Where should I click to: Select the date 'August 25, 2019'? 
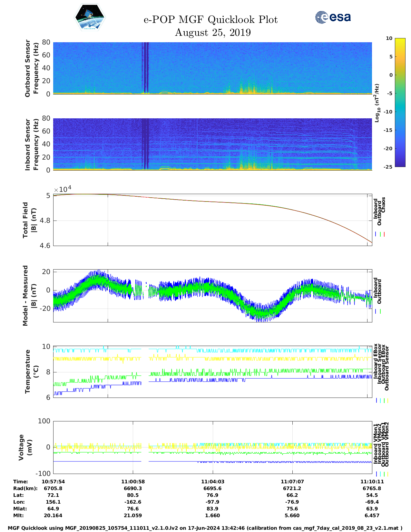tap(213, 33)
